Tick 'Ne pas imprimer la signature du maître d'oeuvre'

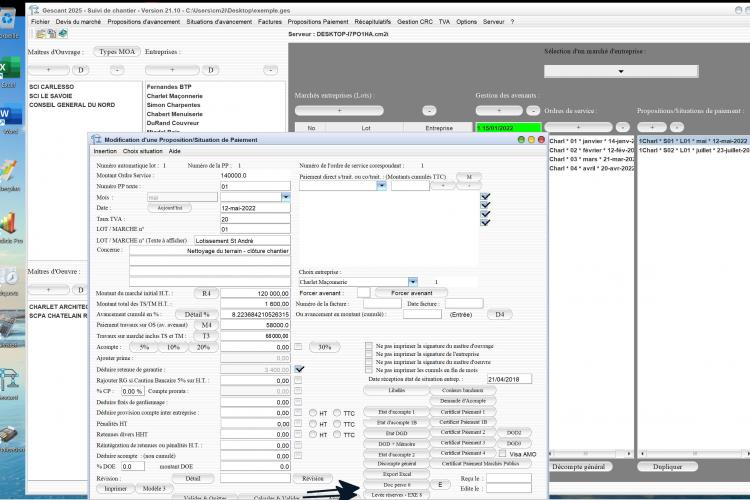coord(369,362)
